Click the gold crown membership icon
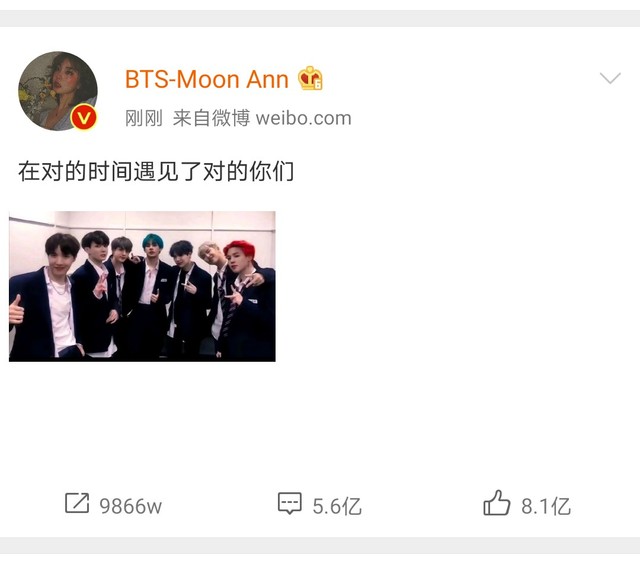The height and width of the screenshot is (564, 640). click(310, 78)
